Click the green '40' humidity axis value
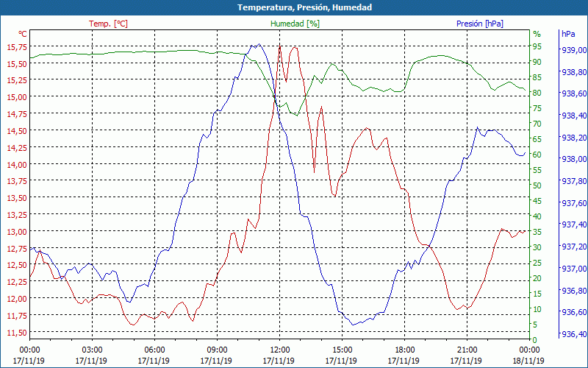Screen dimensions: 588x368 (x=537, y=216)
